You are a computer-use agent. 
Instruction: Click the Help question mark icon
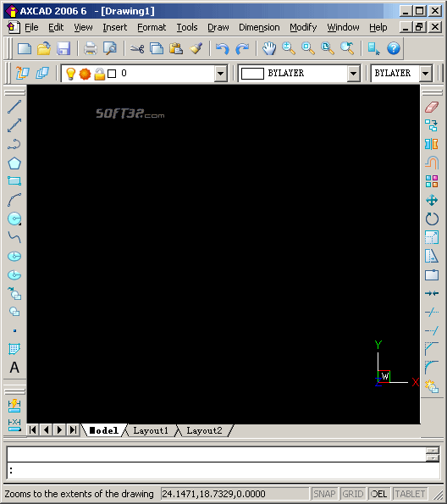tap(394, 48)
